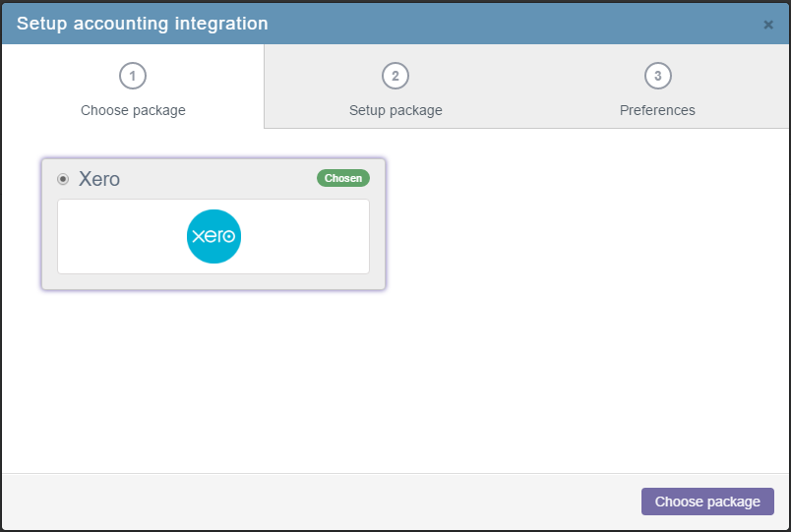
Task: Click the gray footer bar left of the button
Action: 321,502
